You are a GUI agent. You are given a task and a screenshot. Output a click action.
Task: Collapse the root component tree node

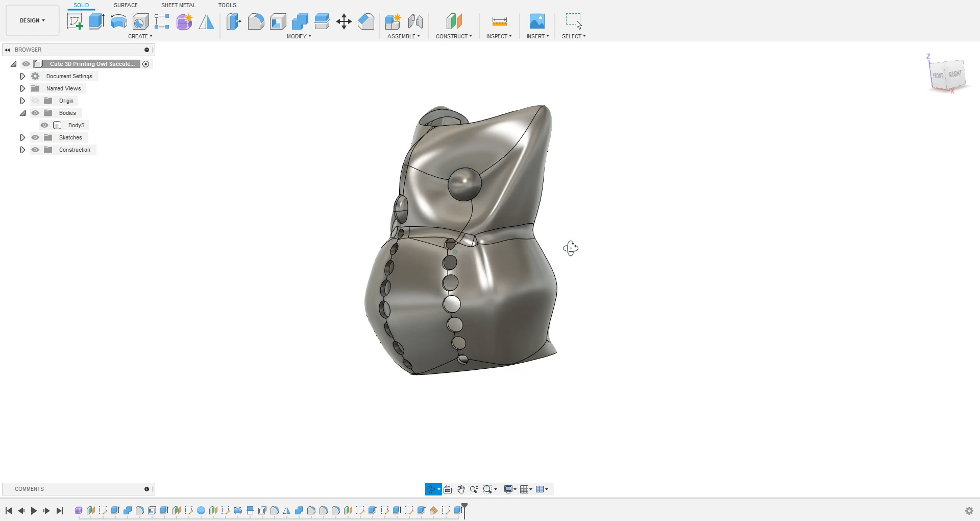point(14,64)
